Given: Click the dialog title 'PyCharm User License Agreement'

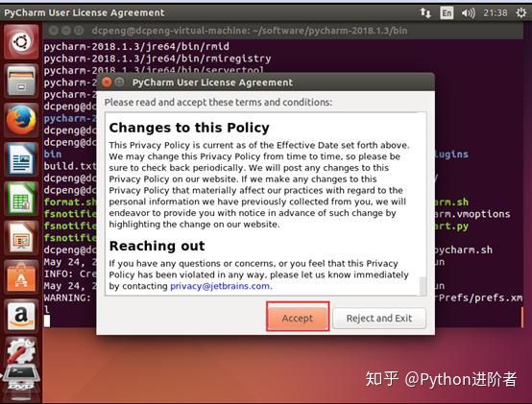Looking at the screenshot, I should click(212, 83).
